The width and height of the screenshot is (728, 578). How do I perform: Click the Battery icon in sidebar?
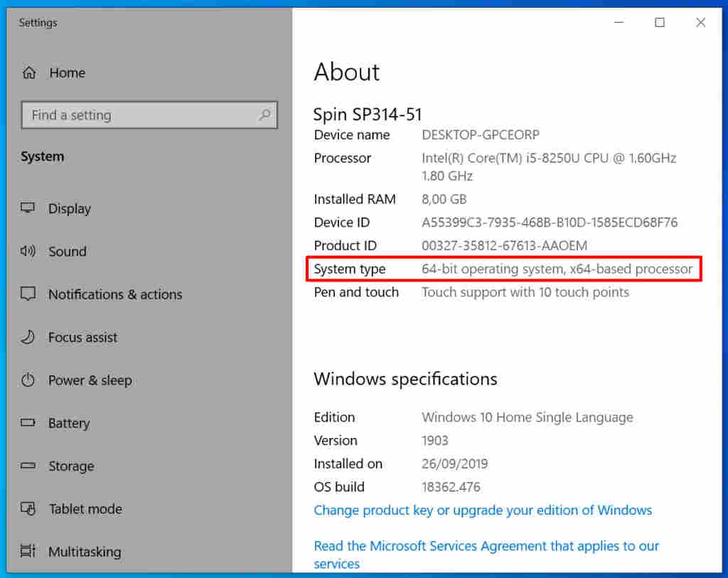28,422
